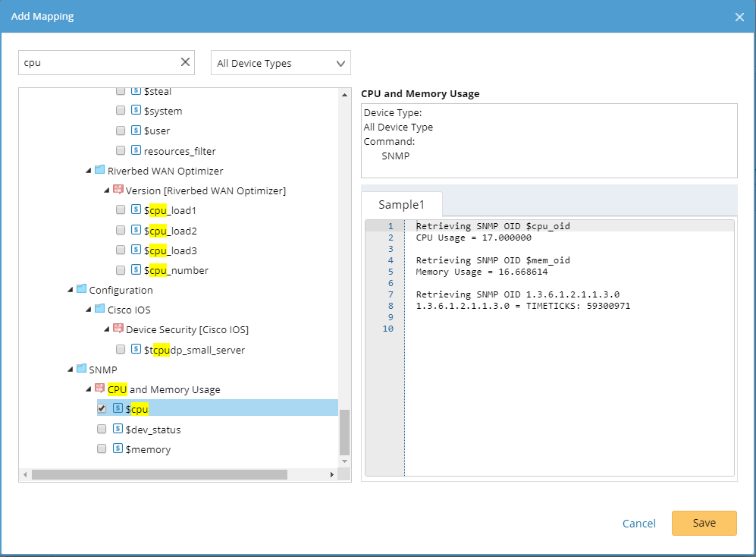Click the Device Security parser icon
Image resolution: width=756 pixels, height=557 pixels.
click(x=118, y=329)
